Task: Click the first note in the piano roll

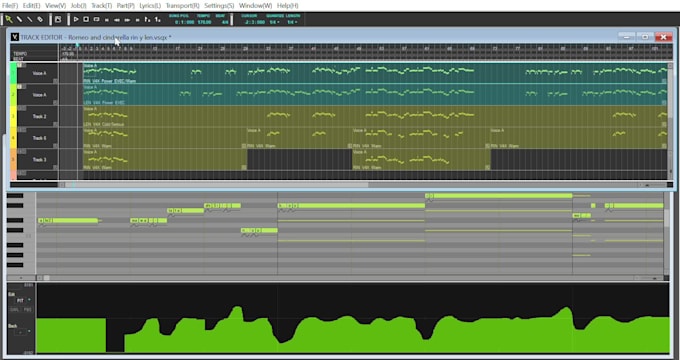Action: tap(68, 221)
